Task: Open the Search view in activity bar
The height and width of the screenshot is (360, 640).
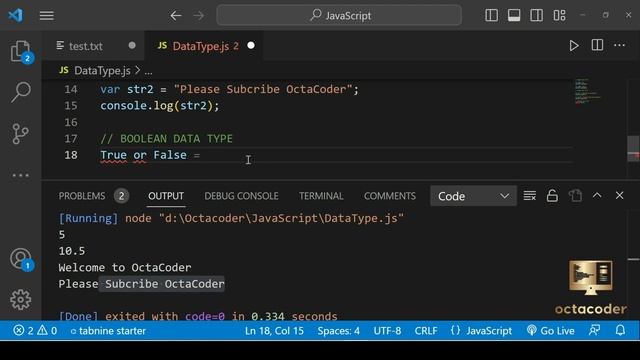Action: [20, 92]
